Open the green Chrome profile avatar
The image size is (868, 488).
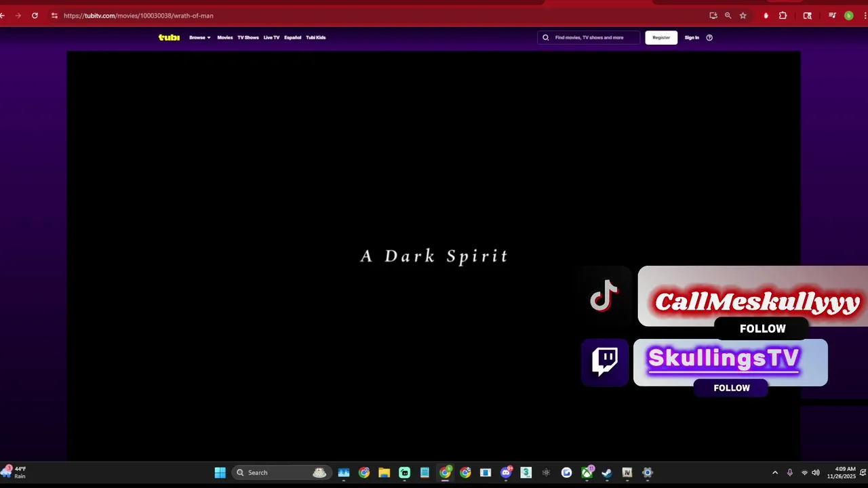coord(848,16)
